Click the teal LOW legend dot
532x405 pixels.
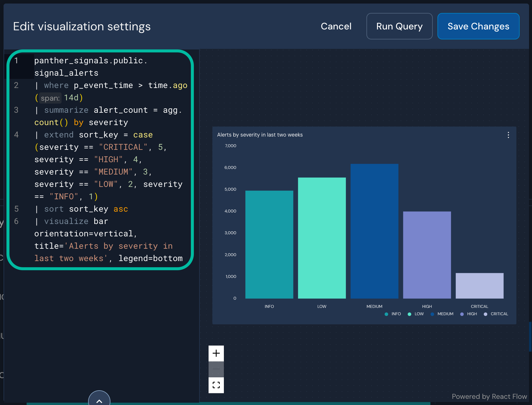click(409, 314)
